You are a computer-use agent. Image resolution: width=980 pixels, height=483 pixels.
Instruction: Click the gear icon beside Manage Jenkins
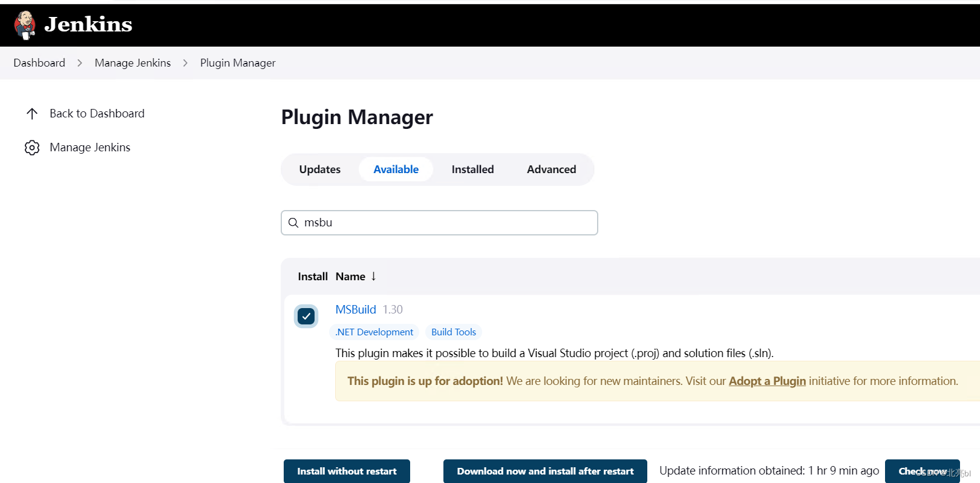32,148
